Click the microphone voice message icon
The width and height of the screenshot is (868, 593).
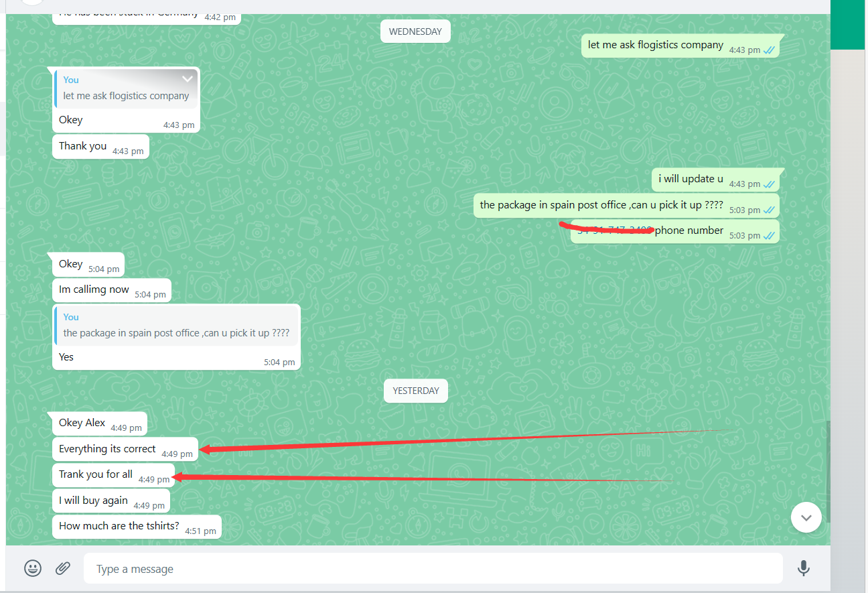pyautogui.click(x=804, y=569)
